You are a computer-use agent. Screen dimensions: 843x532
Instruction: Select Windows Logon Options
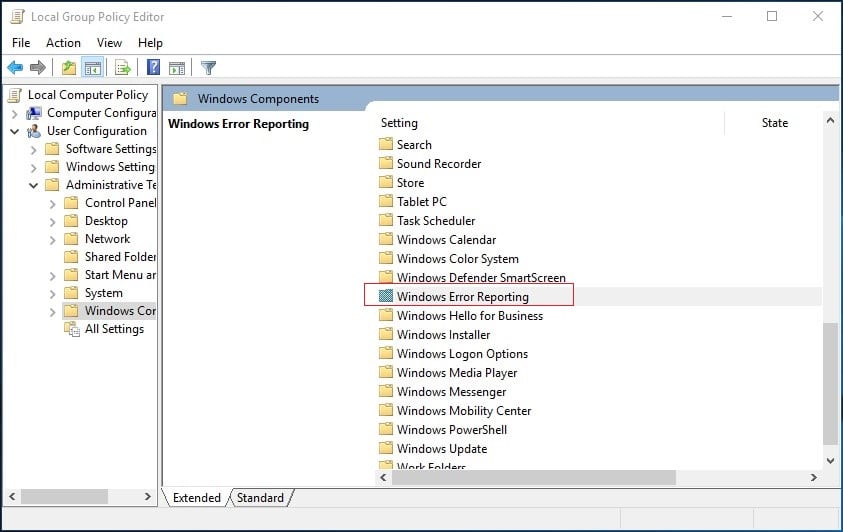462,354
